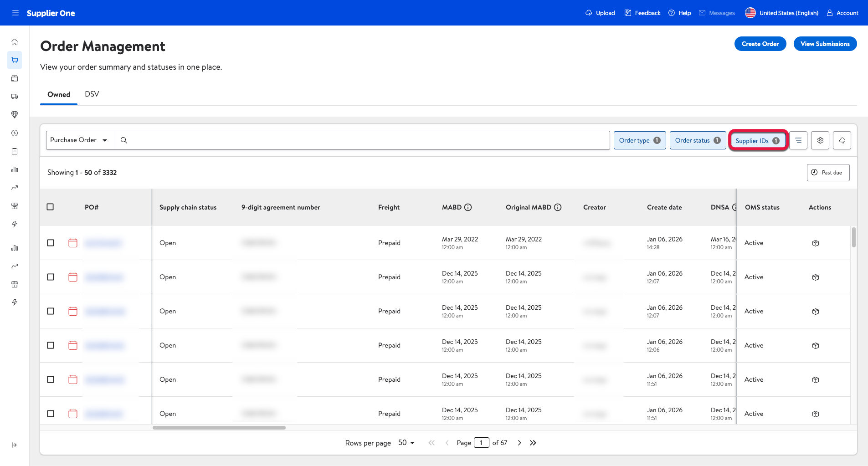
Task: Switch to the DSV tab
Action: point(92,94)
